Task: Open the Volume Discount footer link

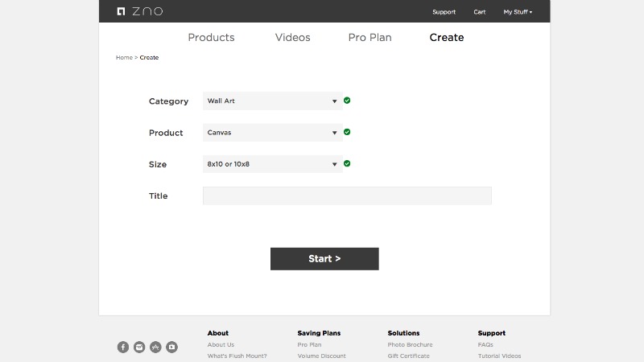Action: coord(321,356)
